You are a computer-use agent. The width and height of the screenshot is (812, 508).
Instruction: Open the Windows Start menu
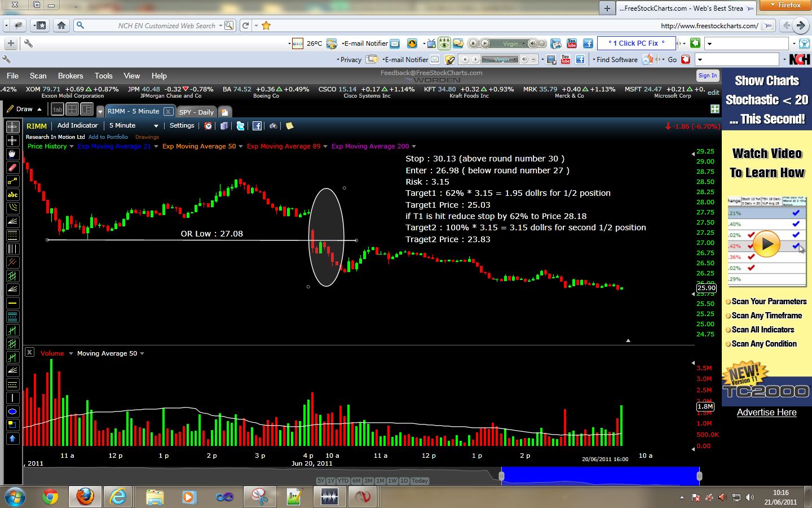(x=15, y=497)
